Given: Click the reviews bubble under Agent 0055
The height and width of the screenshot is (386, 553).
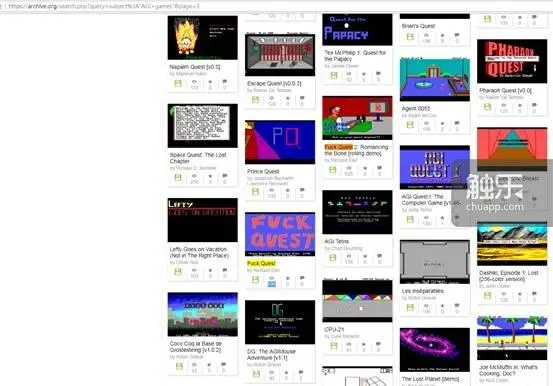Looking at the screenshot, I should [x=457, y=123].
